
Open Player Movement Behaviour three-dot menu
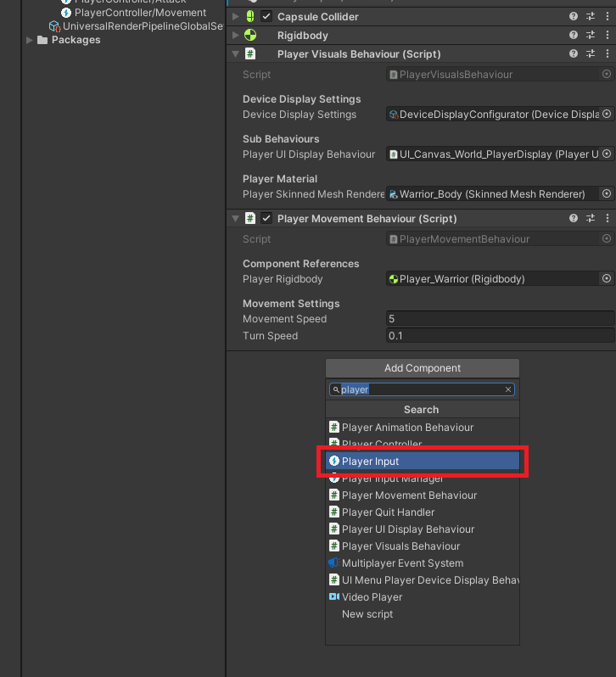(x=608, y=218)
